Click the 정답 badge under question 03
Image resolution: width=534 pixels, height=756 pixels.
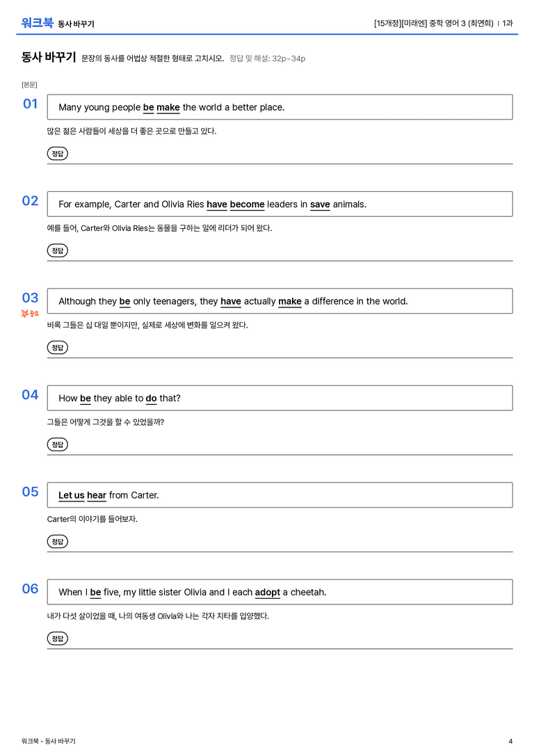pyautogui.click(x=57, y=347)
